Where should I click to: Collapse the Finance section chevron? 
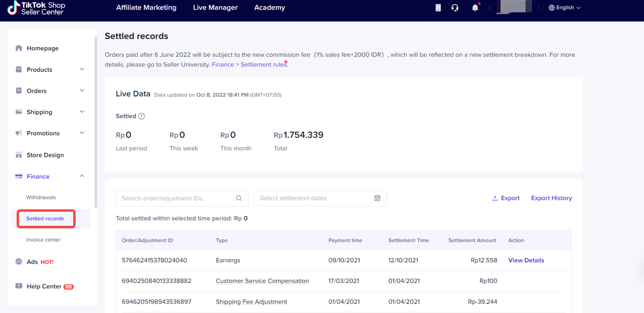point(82,176)
